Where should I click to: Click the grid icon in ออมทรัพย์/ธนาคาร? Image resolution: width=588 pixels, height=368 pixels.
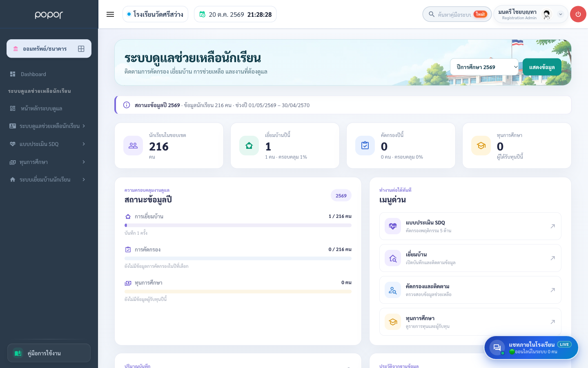click(81, 49)
